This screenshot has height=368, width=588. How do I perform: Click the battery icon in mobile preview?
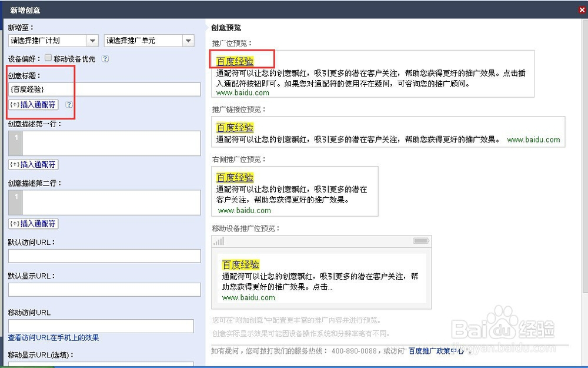coord(421,241)
